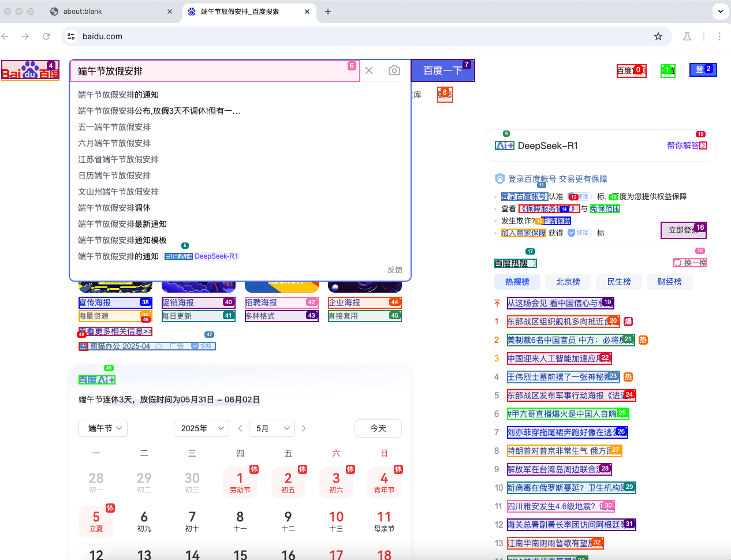The height and width of the screenshot is (560, 731).
Task: Select May 1 劳动节 in calendar
Action: pos(240,483)
